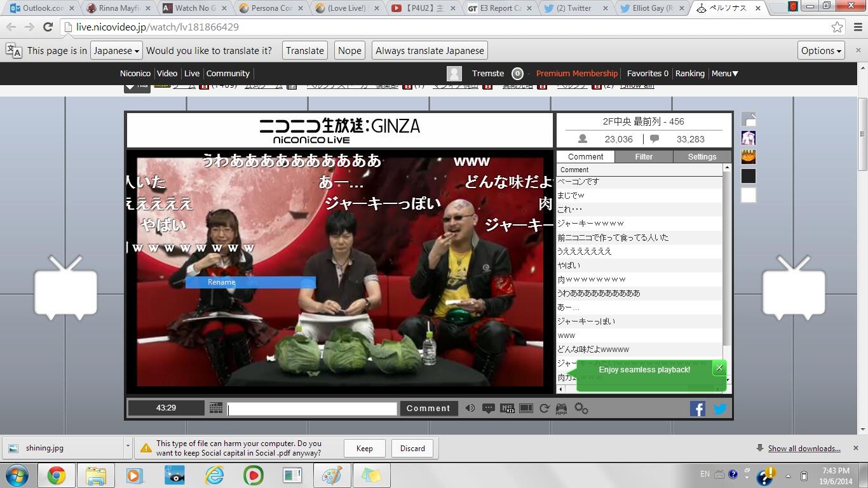Go to next channel using right TV icon

[x=794, y=288]
